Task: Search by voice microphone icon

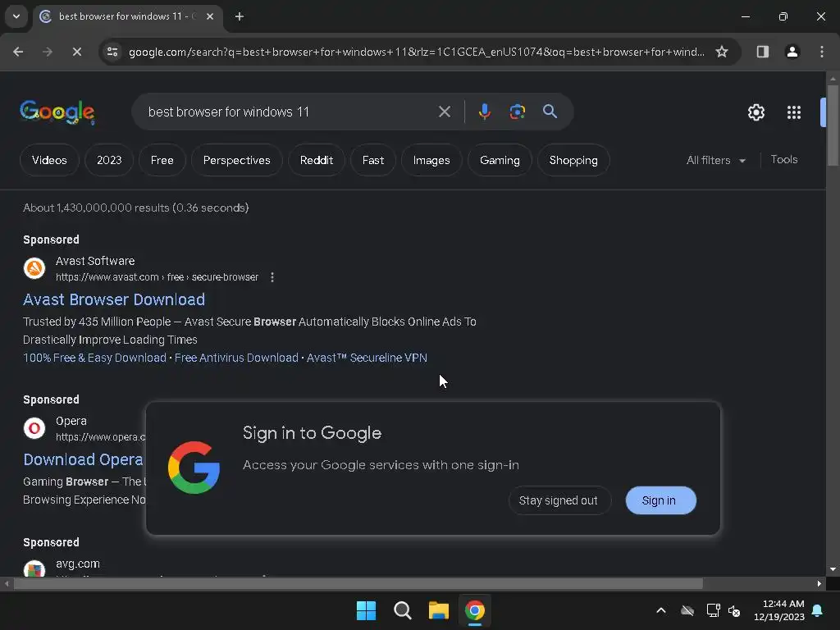Action: (485, 112)
